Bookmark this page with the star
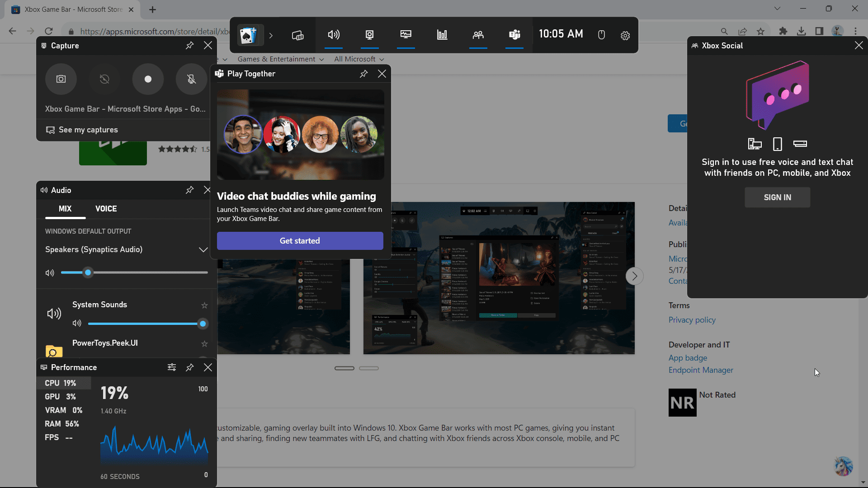This screenshot has height=488, width=868. tap(760, 31)
